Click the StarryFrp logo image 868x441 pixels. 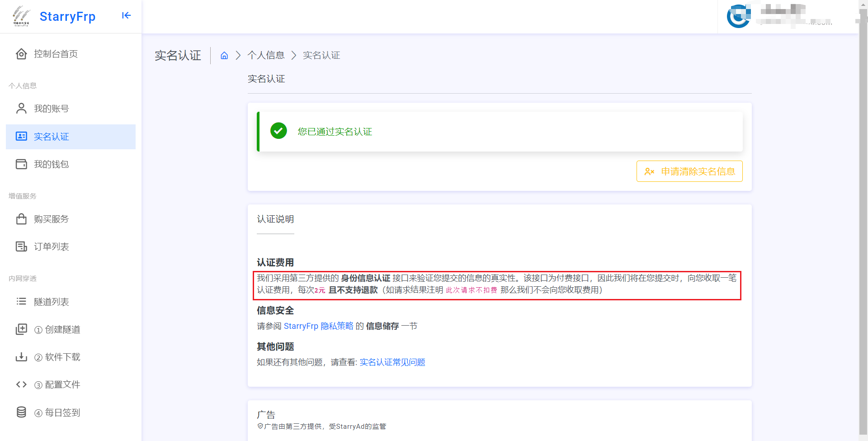coord(21,16)
